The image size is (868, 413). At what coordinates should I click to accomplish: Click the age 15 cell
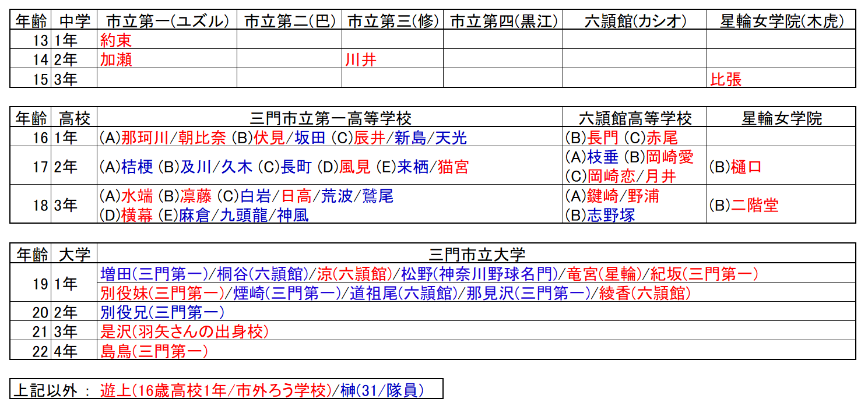click(30, 78)
